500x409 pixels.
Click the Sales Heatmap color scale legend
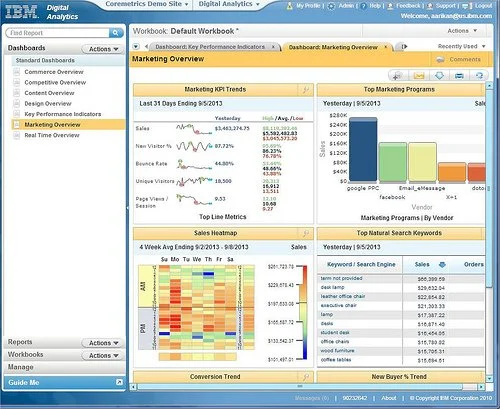(302, 313)
